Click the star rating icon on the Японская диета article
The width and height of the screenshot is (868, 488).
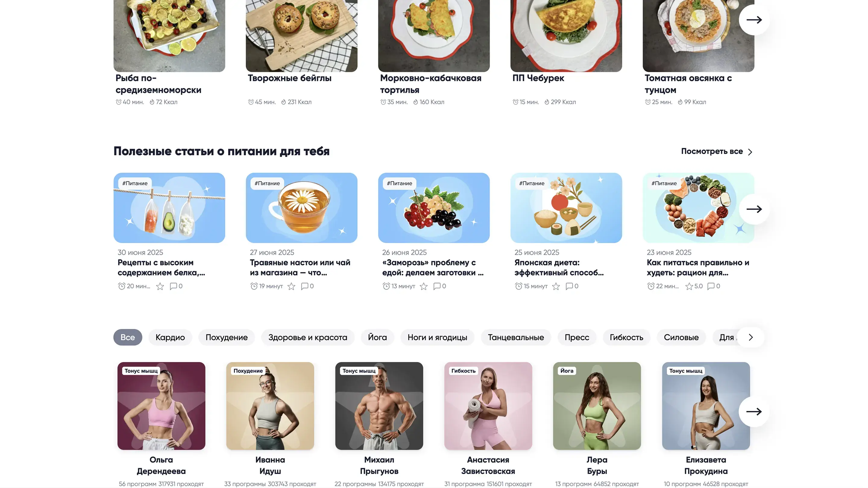(x=556, y=286)
